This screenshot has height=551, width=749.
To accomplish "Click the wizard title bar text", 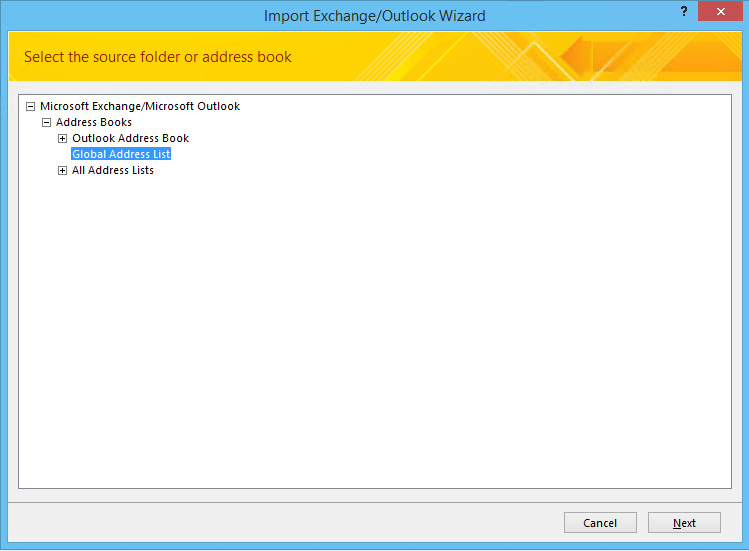I will (374, 16).
